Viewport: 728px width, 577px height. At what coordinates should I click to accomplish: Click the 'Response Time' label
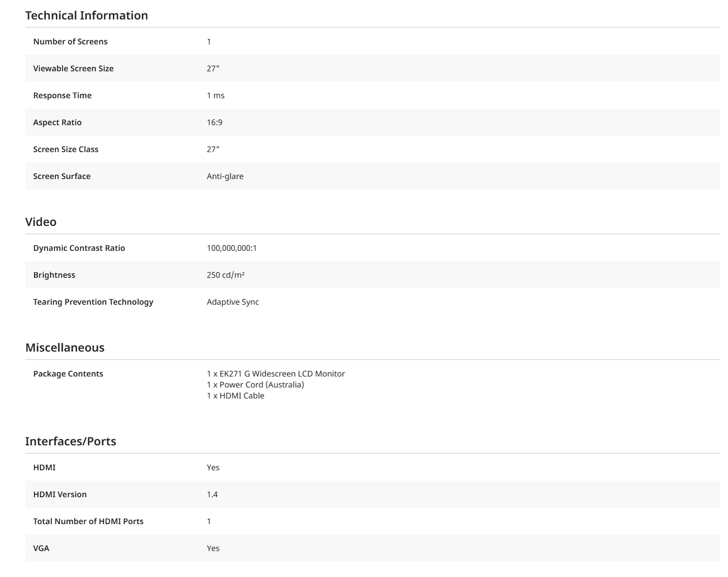62,95
